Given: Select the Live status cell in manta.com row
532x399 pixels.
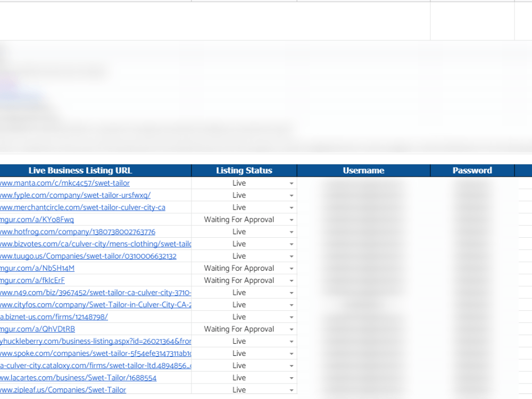Looking at the screenshot, I should 244,183.
